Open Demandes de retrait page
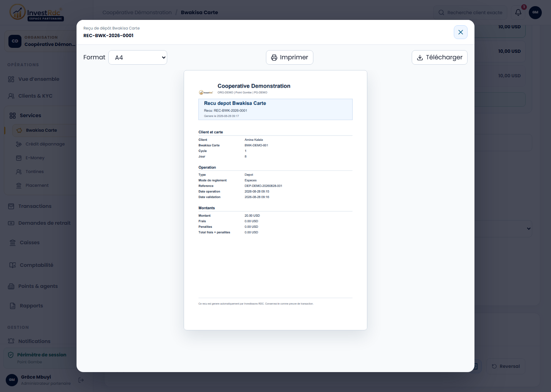Viewport: 551px width, 392px height. 44,223
